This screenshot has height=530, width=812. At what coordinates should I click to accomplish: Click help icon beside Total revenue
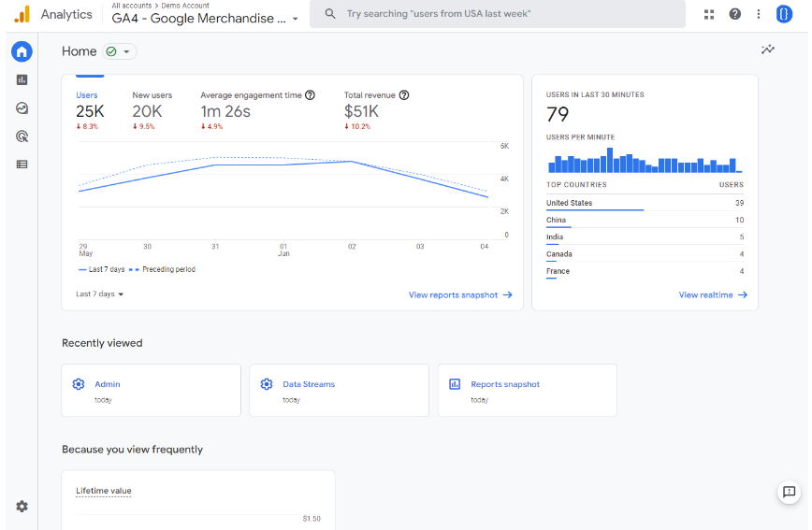[404, 95]
